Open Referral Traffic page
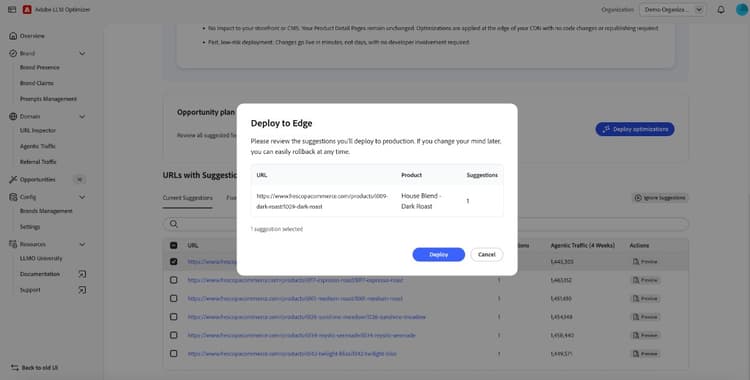This screenshot has width=750, height=380. [x=38, y=162]
